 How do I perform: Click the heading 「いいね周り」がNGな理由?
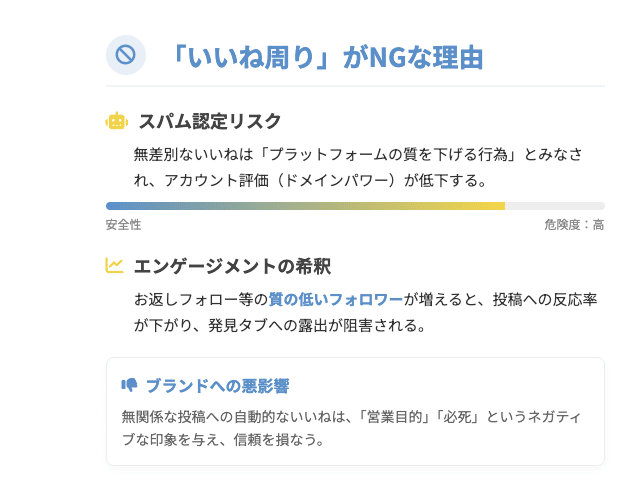tap(327, 57)
